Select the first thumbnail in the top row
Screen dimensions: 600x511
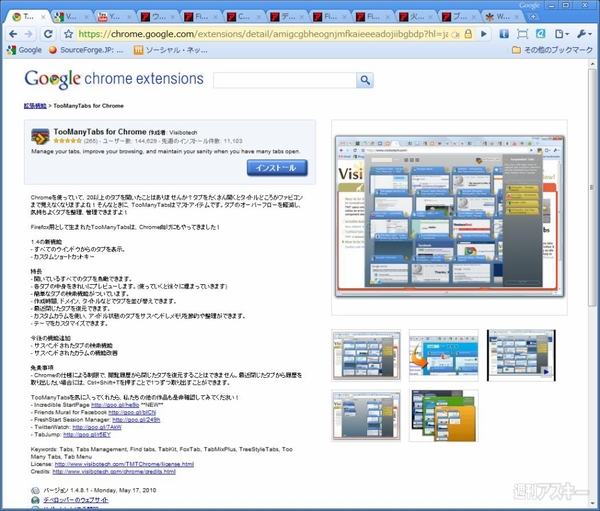coord(366,355)
